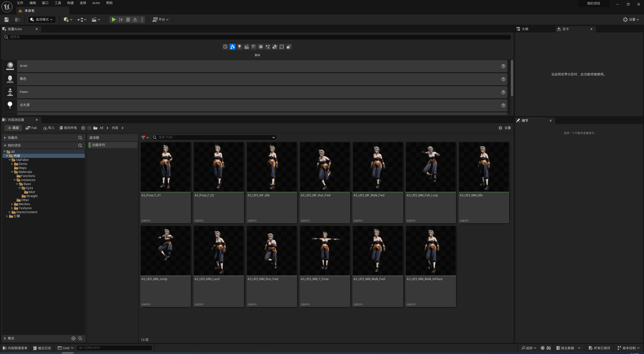Click 保存所有 save all button
644x354 pixels.
[x=68, y=128]
